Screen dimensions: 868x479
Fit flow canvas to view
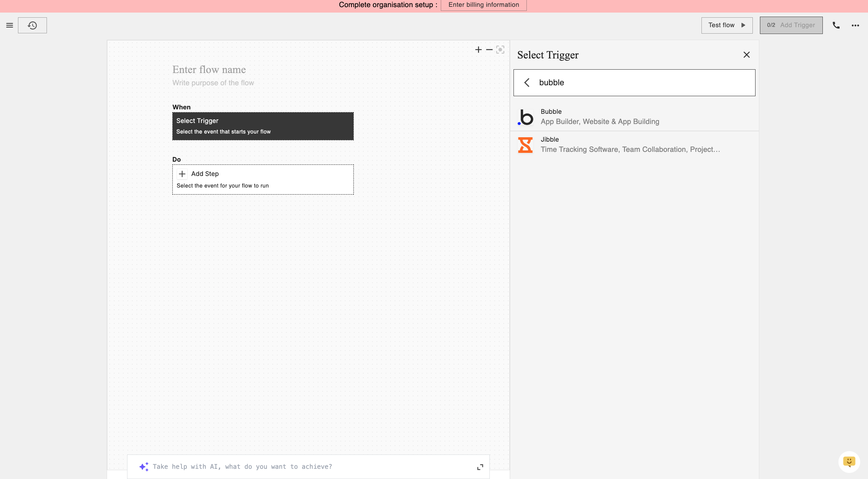coord(500,50)
